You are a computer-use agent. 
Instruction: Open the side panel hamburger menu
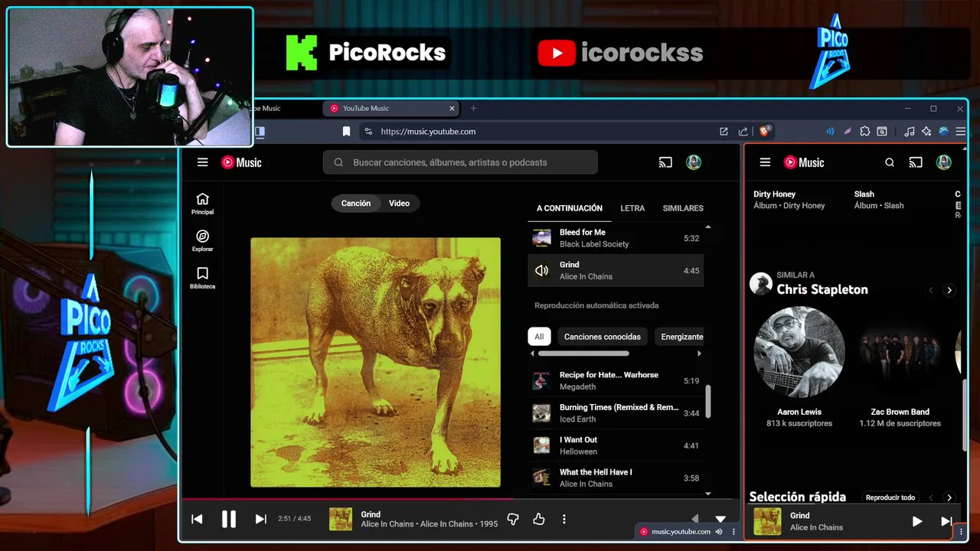(x=765, y=162)
